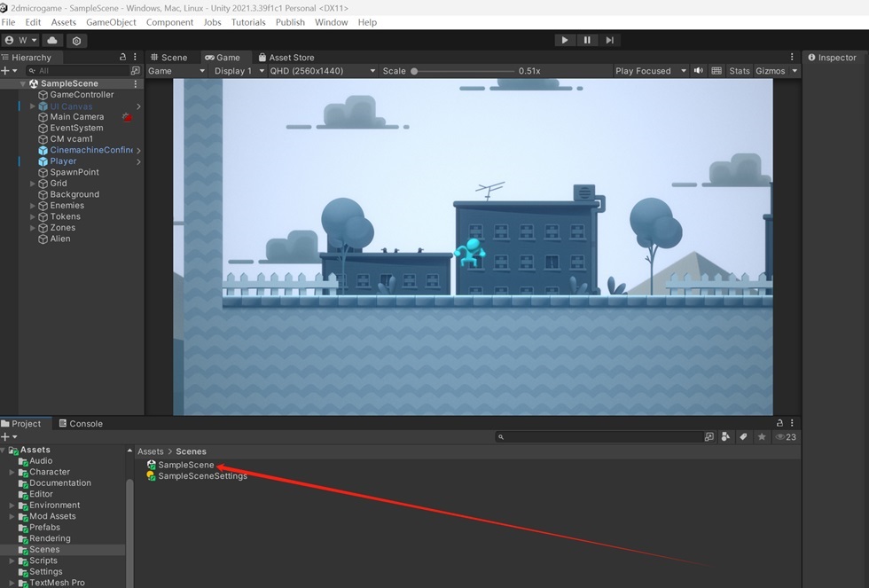Click the Pause button in toolbar

[587, 40]
